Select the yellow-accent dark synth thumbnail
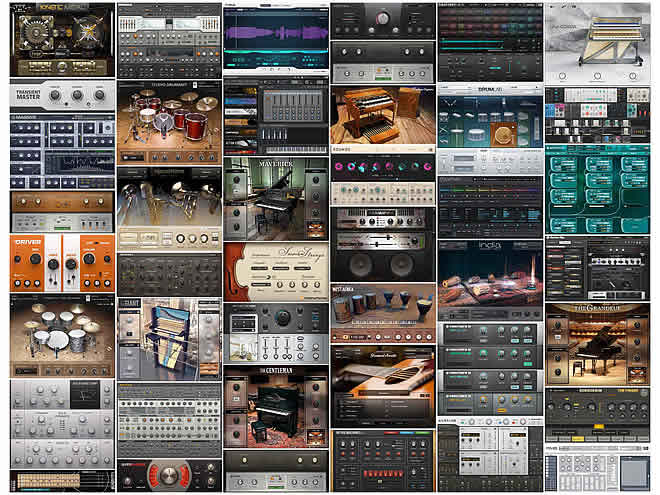660x495 pixels. (597, 415)
